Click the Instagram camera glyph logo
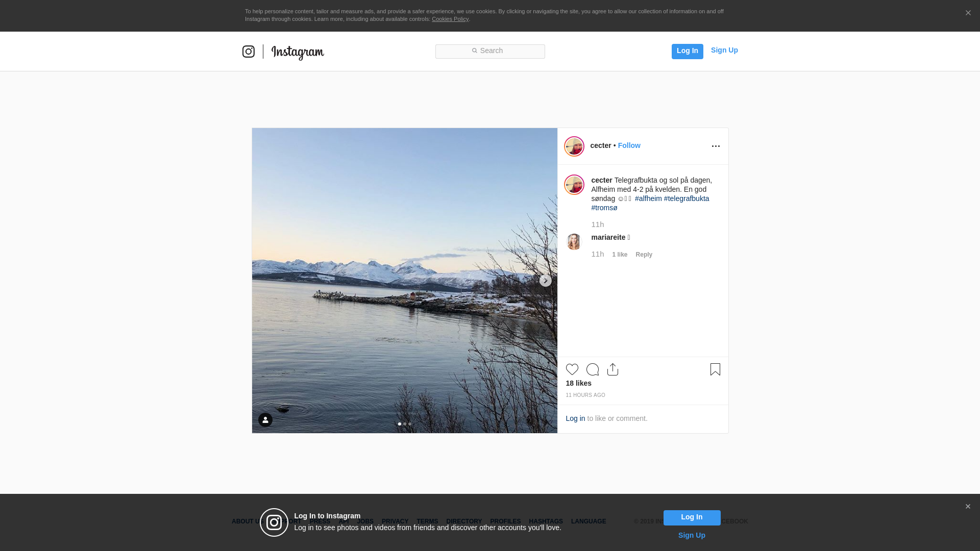This screenshot has width=980, height=551. pyautogui.click(x=249, y=52)
